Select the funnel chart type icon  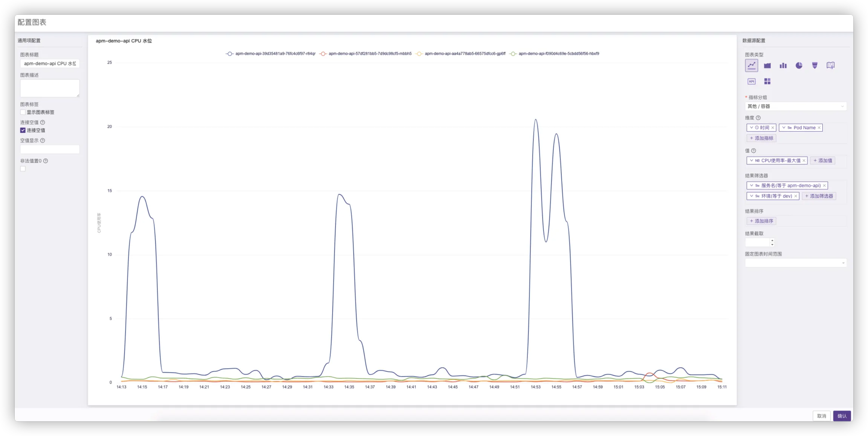coord(815,66)
